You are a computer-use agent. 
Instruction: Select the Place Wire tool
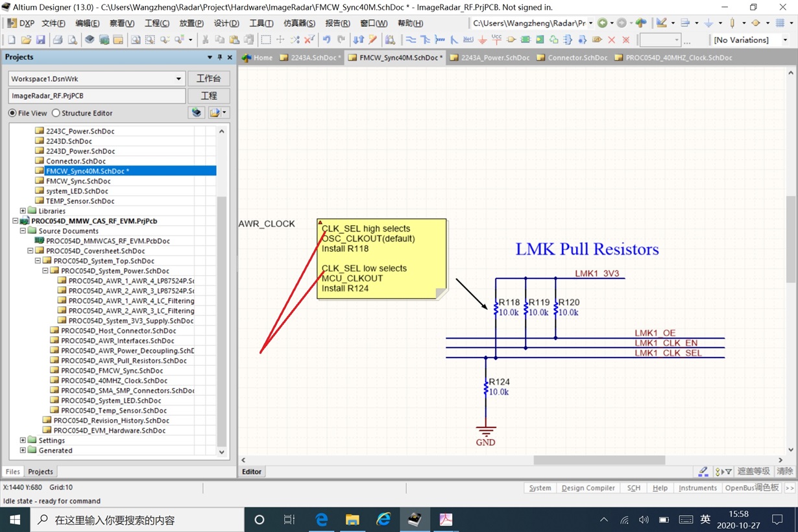(411, 40)
